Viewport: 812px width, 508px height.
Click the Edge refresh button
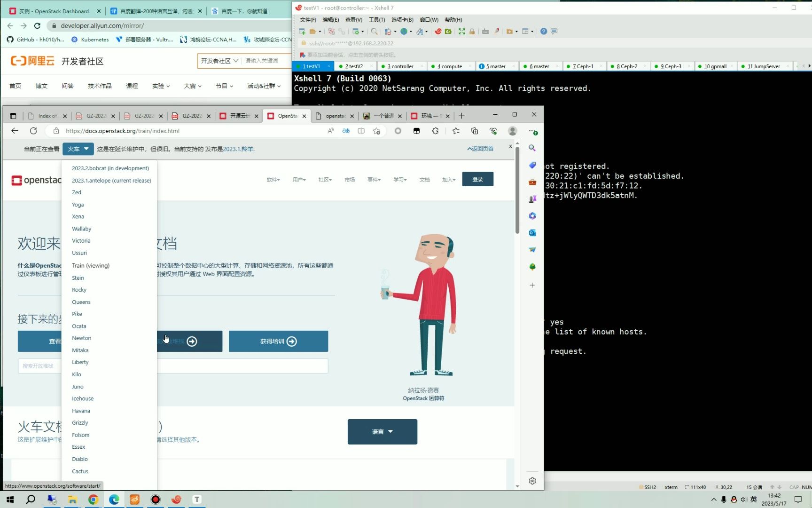coord(33,131)
